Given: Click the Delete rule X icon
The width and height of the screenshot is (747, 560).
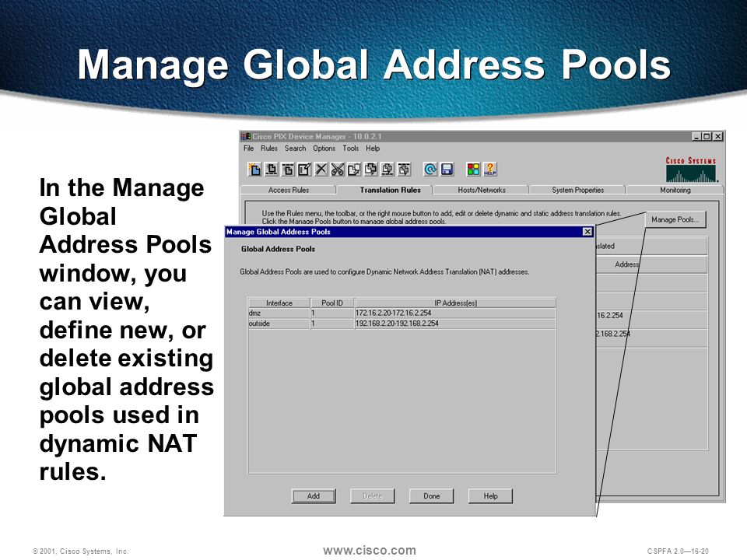Looking at the screenshot, I should point(321,169).
